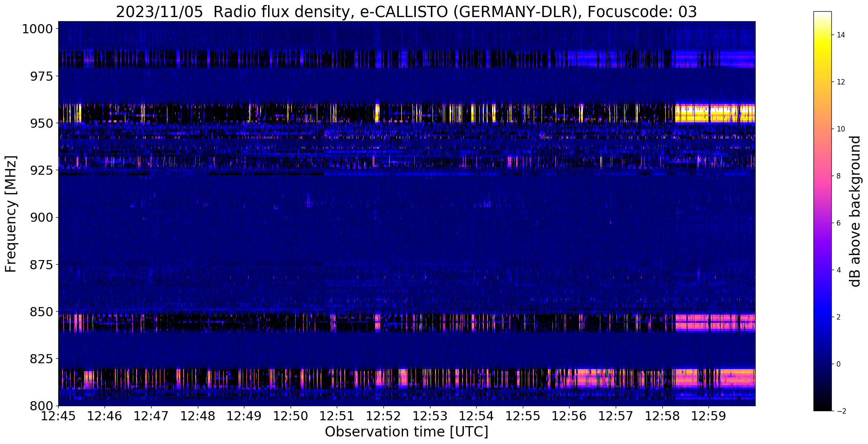Click the 12:47 time tick label
The width and height of the screenshot is (868, 444).
[151, 416]
